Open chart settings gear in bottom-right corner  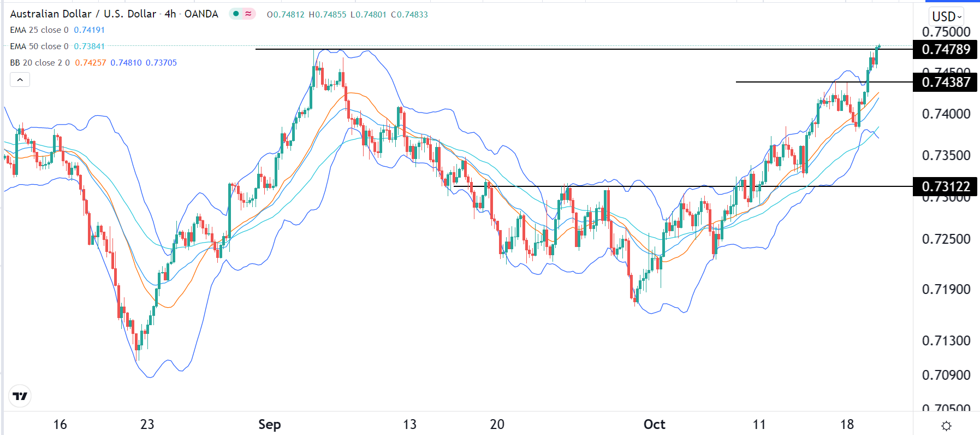tap(947, 426)
